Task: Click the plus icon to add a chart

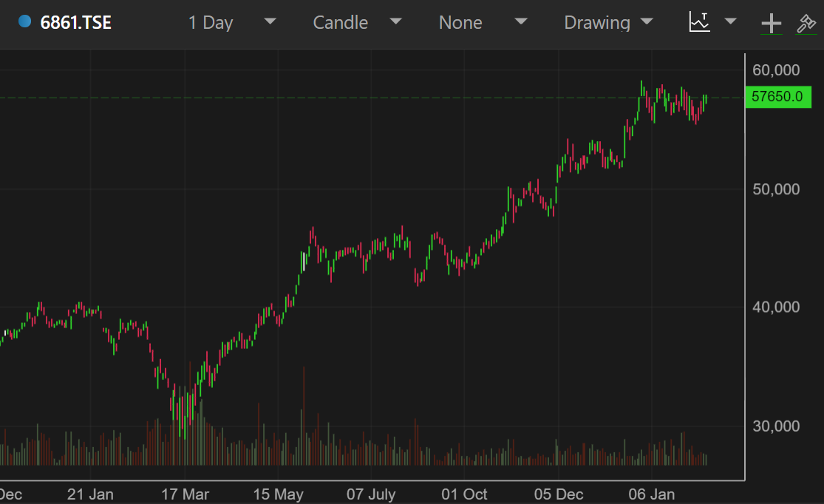Action: click(x=771, y=24)
